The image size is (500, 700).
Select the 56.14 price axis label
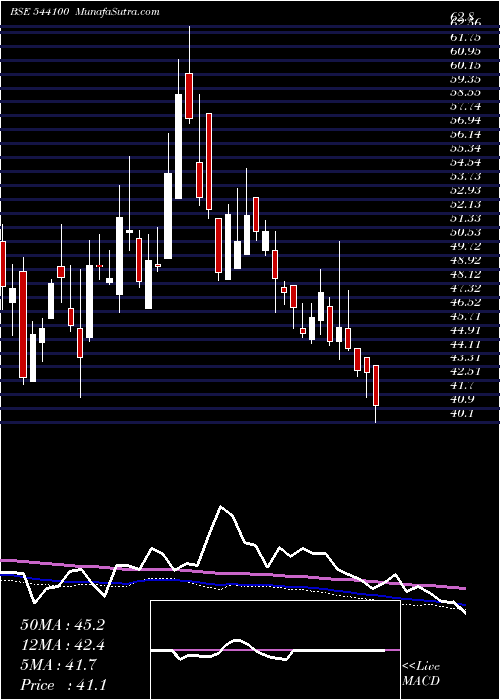click(465, 134)
